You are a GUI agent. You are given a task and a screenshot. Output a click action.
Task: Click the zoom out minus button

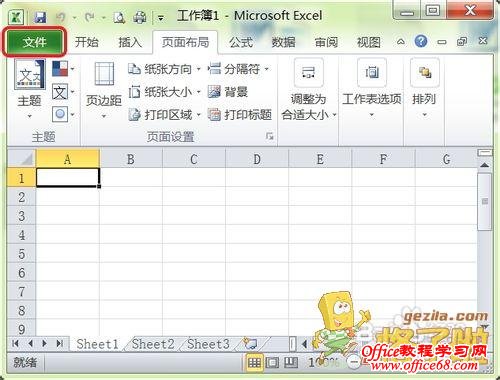pos(355,362)
